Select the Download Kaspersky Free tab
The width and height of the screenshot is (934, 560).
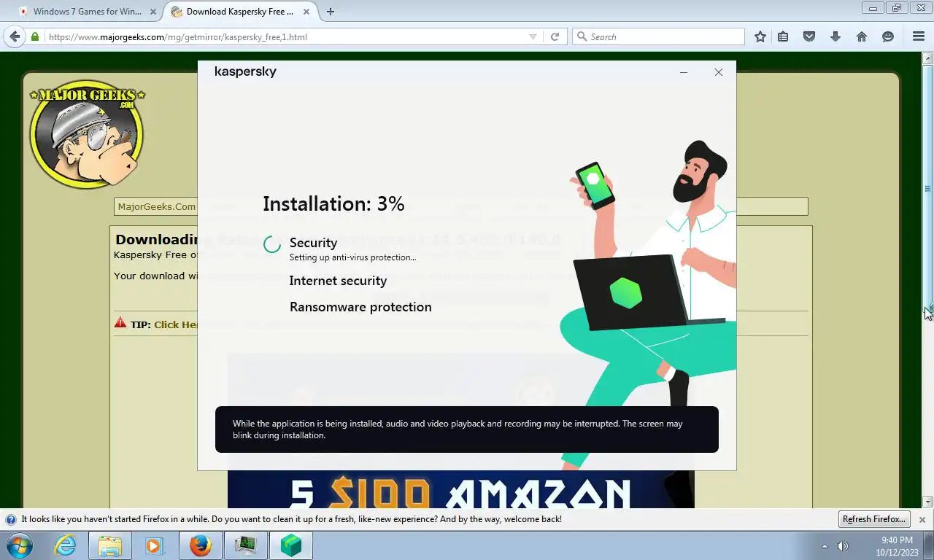240,12
